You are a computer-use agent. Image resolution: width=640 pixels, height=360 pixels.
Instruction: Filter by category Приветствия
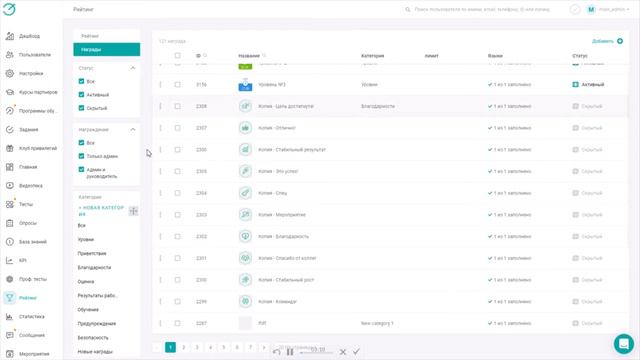(x=92, y=253)
